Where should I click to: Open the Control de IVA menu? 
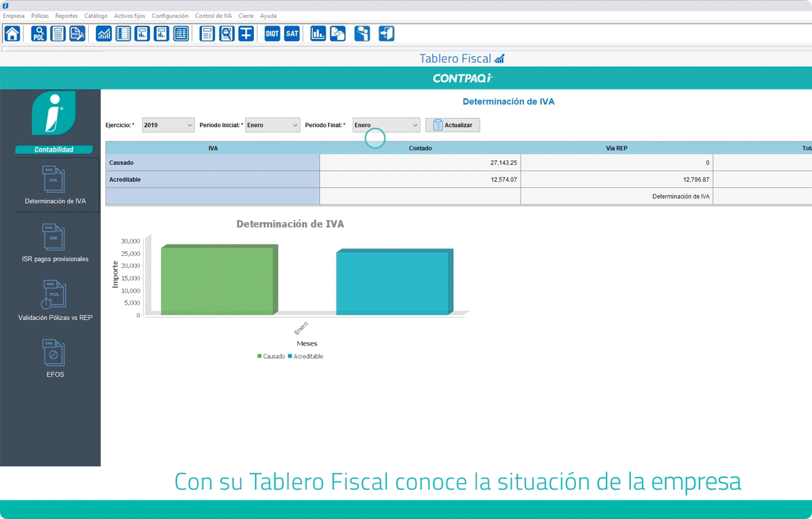tap(214, 15)
